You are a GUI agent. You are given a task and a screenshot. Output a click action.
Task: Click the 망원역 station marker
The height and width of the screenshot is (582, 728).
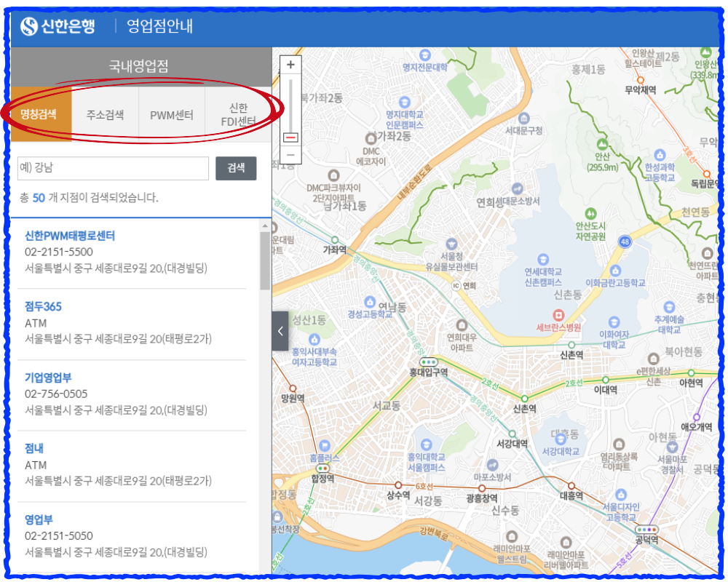point(293,388)
